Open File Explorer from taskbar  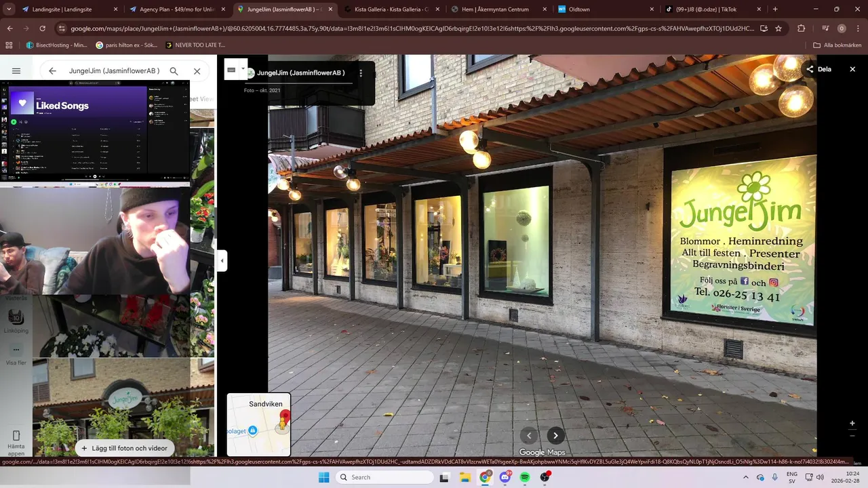click(x=465, y=477)
